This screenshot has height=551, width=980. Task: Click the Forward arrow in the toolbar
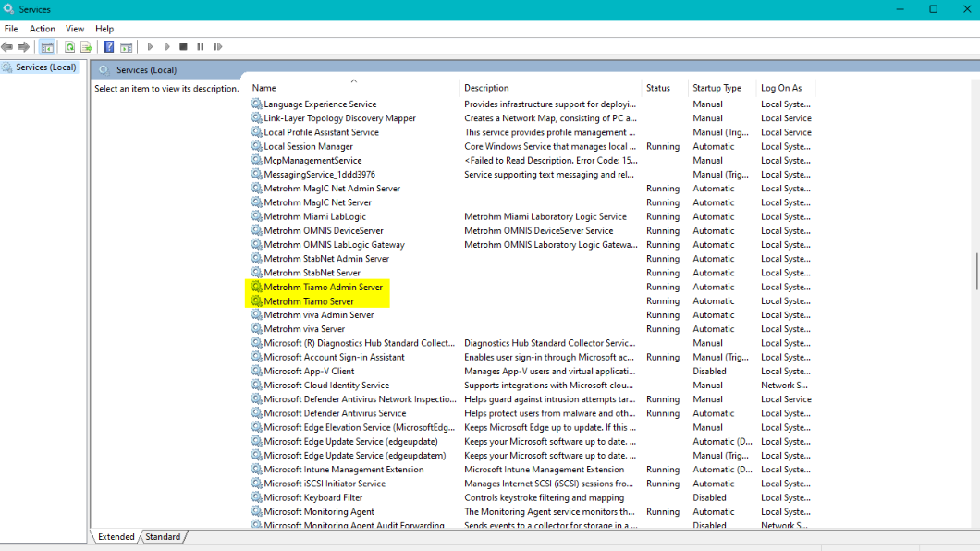click(x=24, y=47)
